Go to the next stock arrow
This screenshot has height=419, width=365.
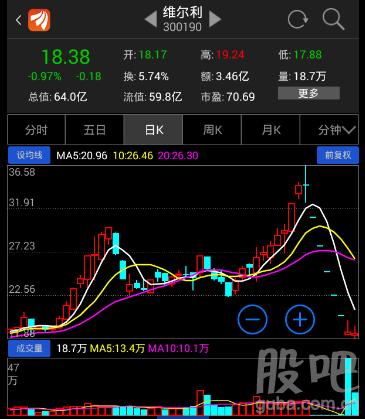(215, 19)
